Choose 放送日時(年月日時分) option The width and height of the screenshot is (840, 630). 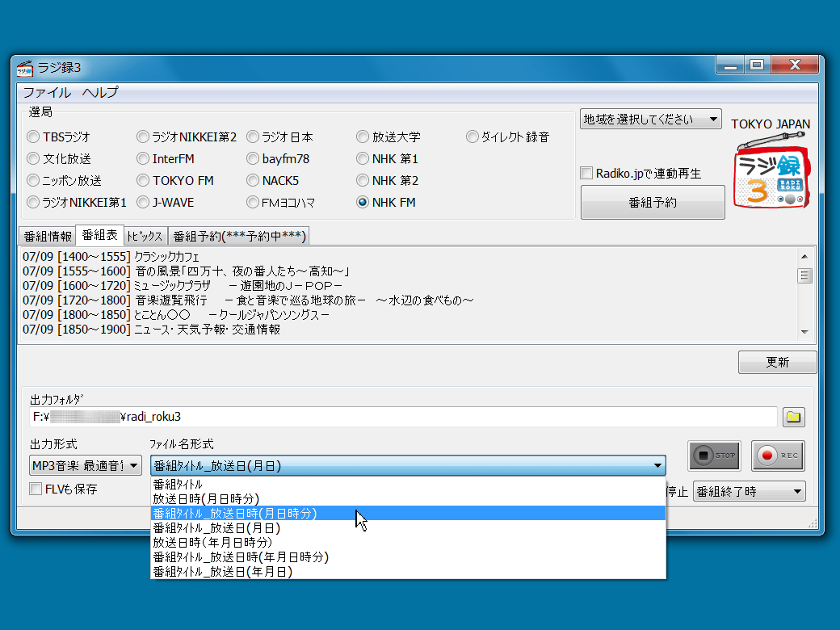(x=408, y=543)
